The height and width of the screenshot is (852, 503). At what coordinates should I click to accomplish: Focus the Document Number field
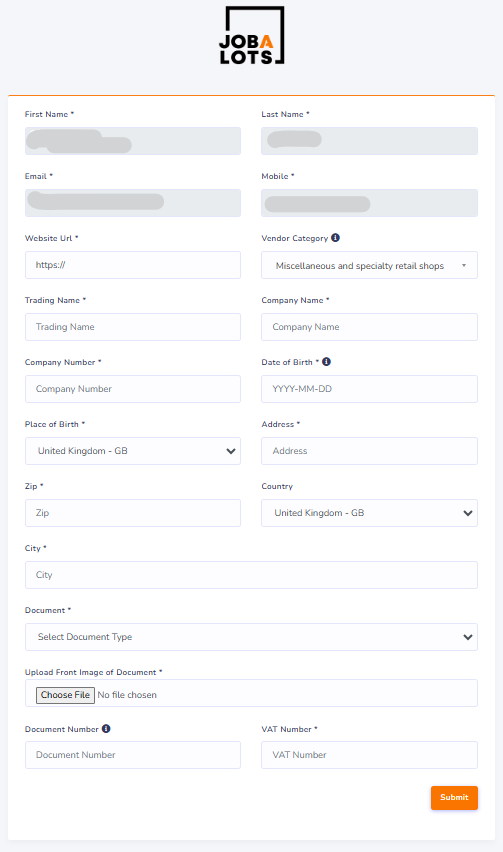133,755
